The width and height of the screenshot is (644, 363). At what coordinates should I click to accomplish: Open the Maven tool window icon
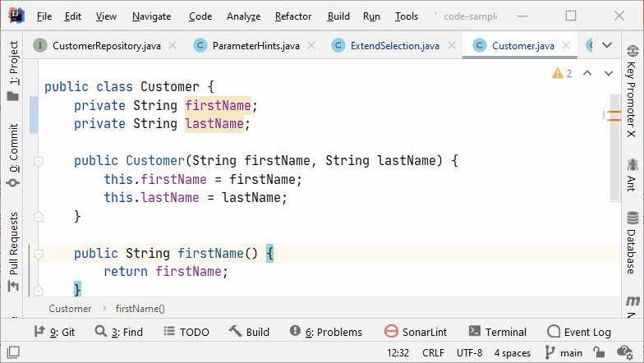click(x=632, y=301)
